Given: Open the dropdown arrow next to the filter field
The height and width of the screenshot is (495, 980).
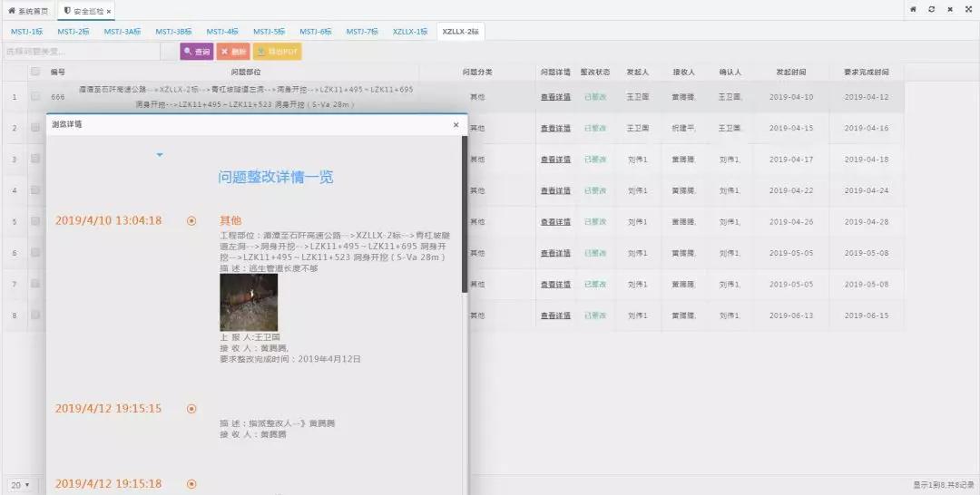Looking at the screenshot, I should pyautogui.click(x=169, y=52).
